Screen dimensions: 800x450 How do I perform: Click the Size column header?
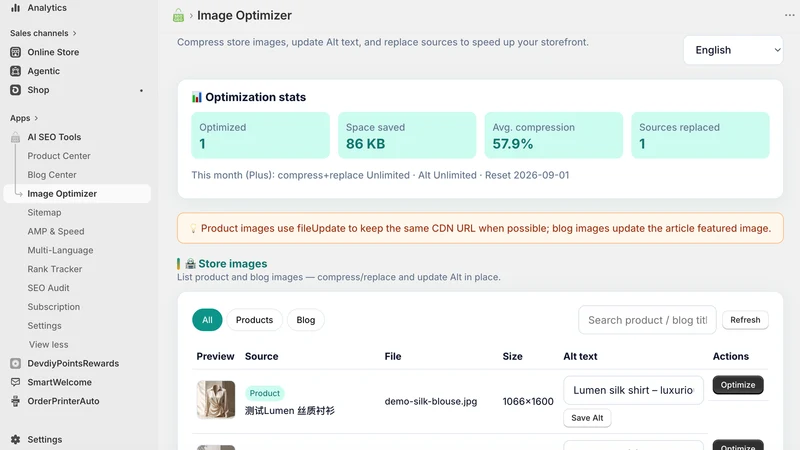512,356
